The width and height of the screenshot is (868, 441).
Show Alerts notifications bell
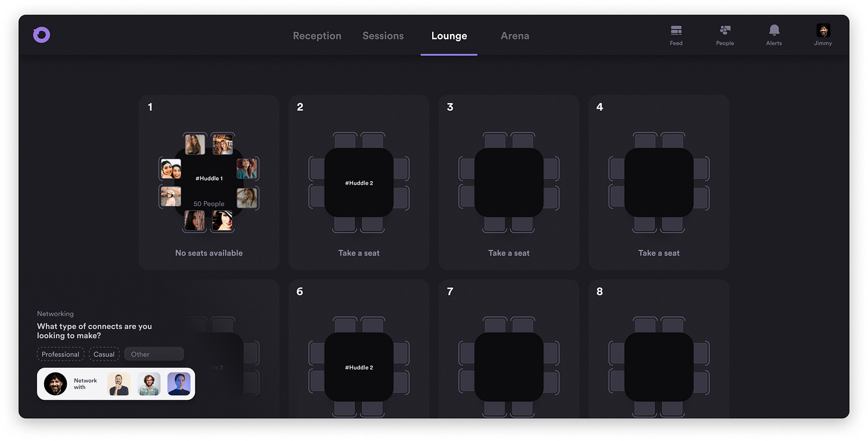tap(774, 35)
